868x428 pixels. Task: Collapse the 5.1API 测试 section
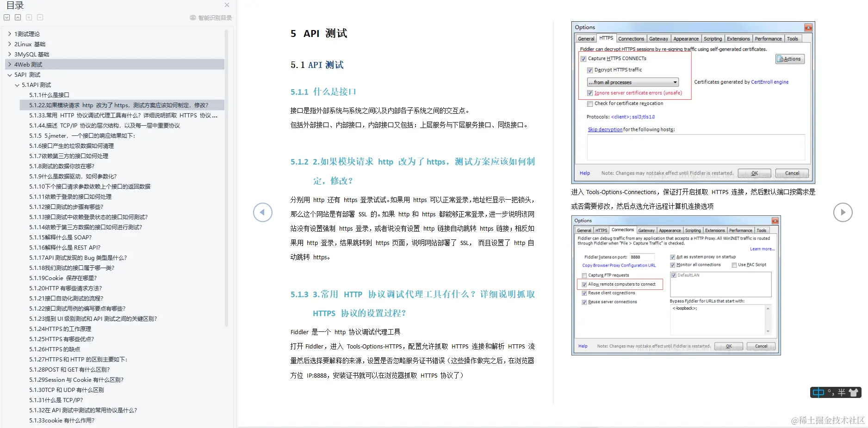[x=17, y=85]
